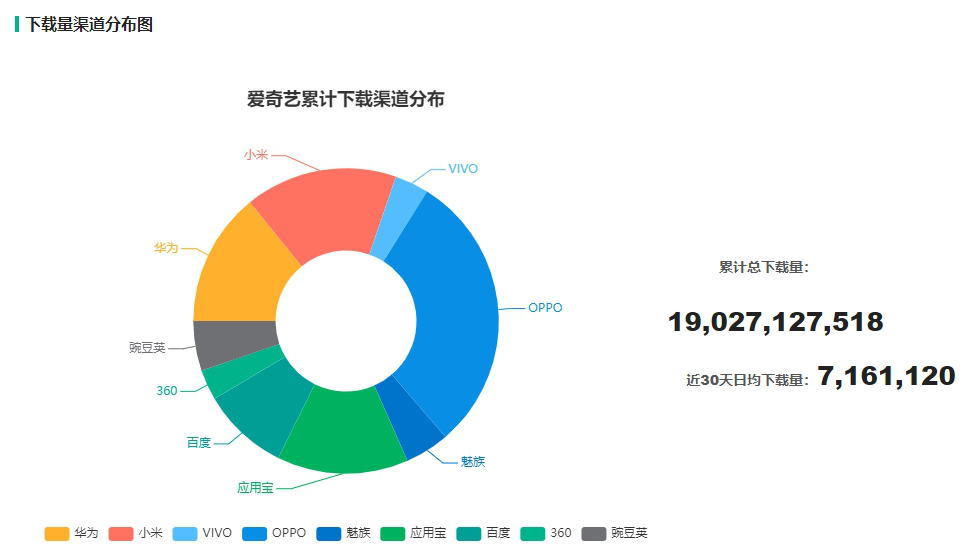Click the VIVO legend label text
This screenshot has width=974, height=560.
(x=217, y=533)
